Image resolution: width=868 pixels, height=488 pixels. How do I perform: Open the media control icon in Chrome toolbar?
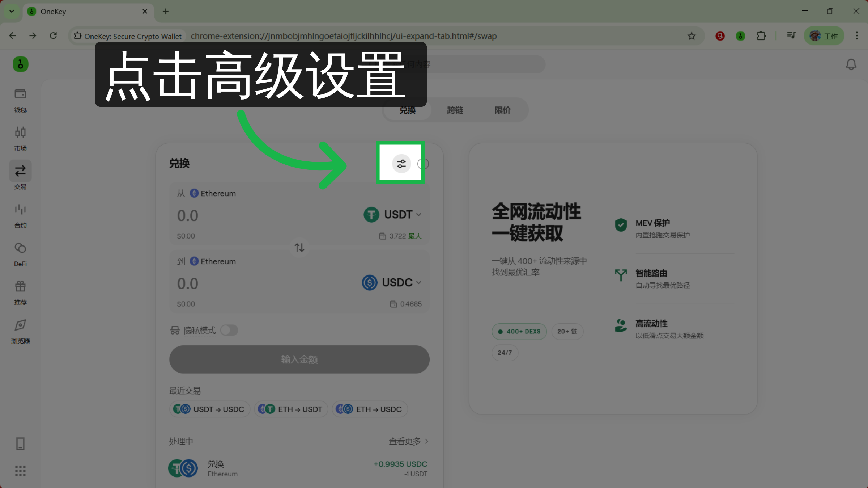tap(791, 36)
